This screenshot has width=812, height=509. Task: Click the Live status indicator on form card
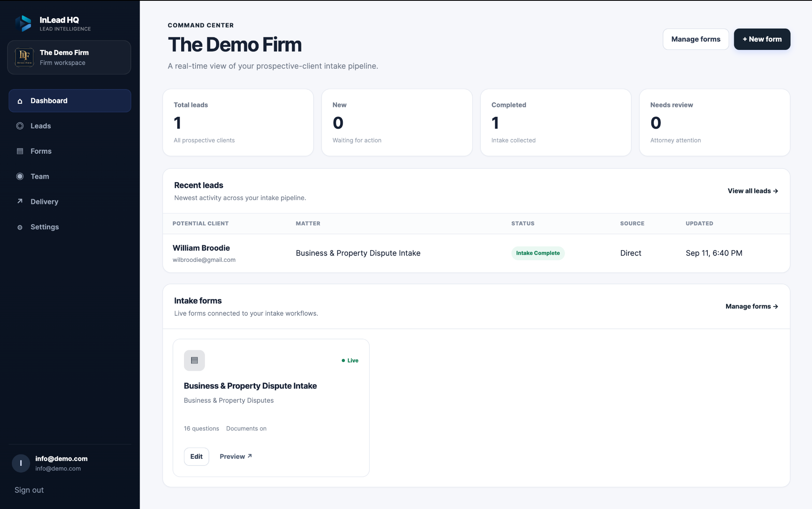click(x=350, y=360)
